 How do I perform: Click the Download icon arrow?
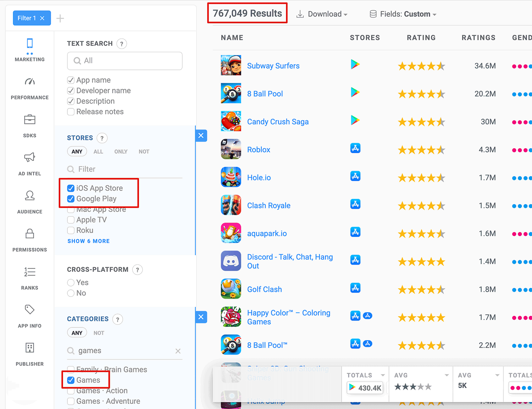(300, 14)
